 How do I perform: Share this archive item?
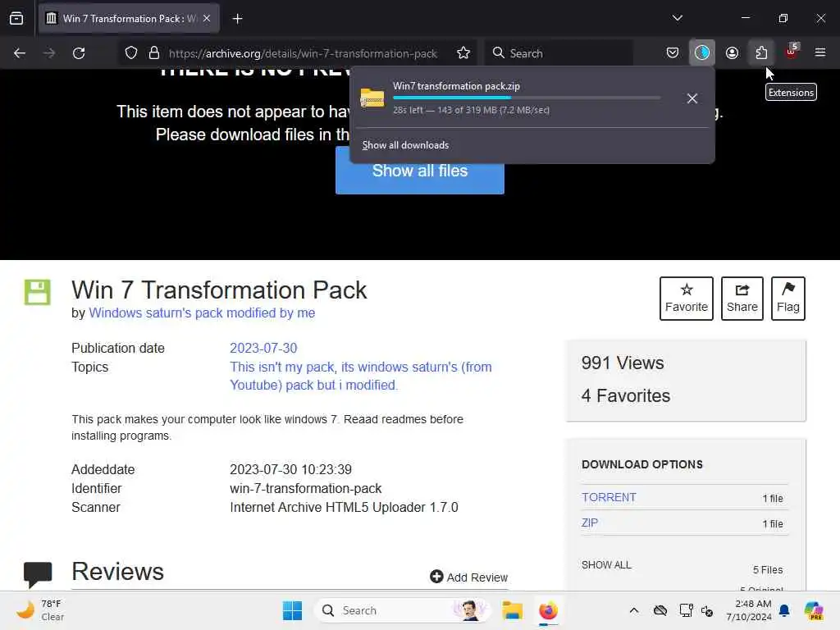(x=742, y=299)
